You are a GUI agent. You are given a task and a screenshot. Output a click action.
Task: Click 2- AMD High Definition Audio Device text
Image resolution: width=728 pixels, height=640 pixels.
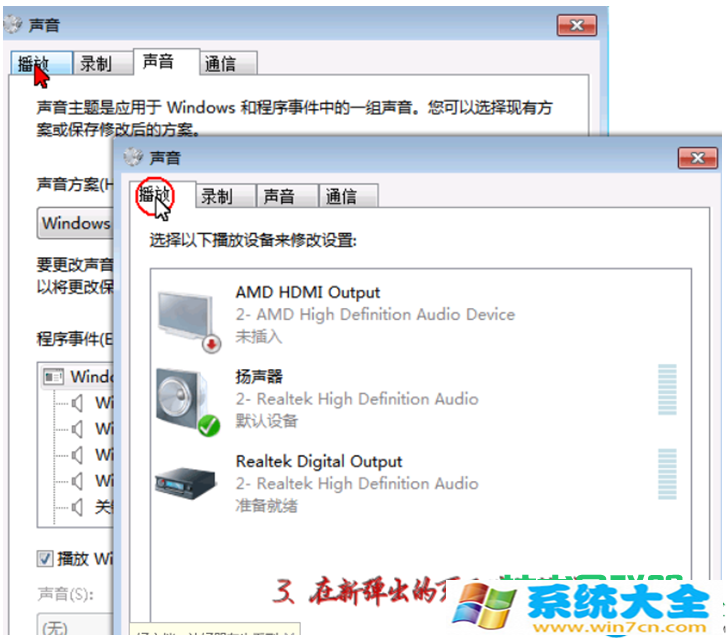point(375,314)
